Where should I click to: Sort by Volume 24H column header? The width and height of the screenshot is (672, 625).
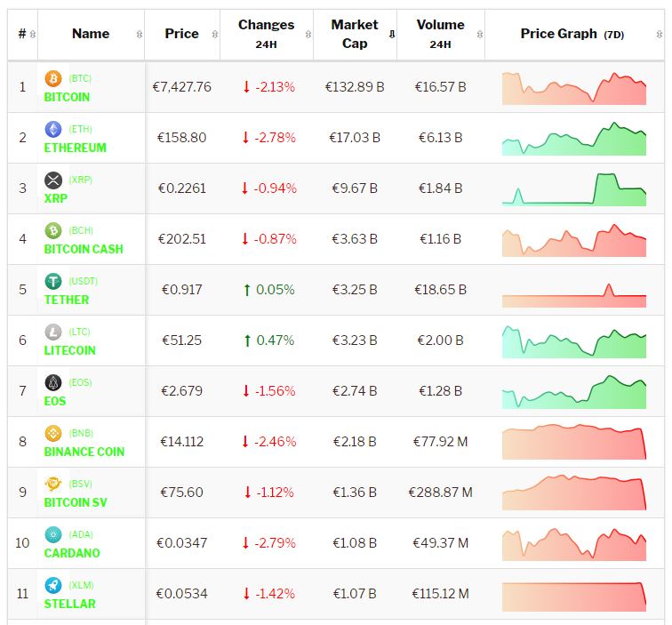[440, 34]
